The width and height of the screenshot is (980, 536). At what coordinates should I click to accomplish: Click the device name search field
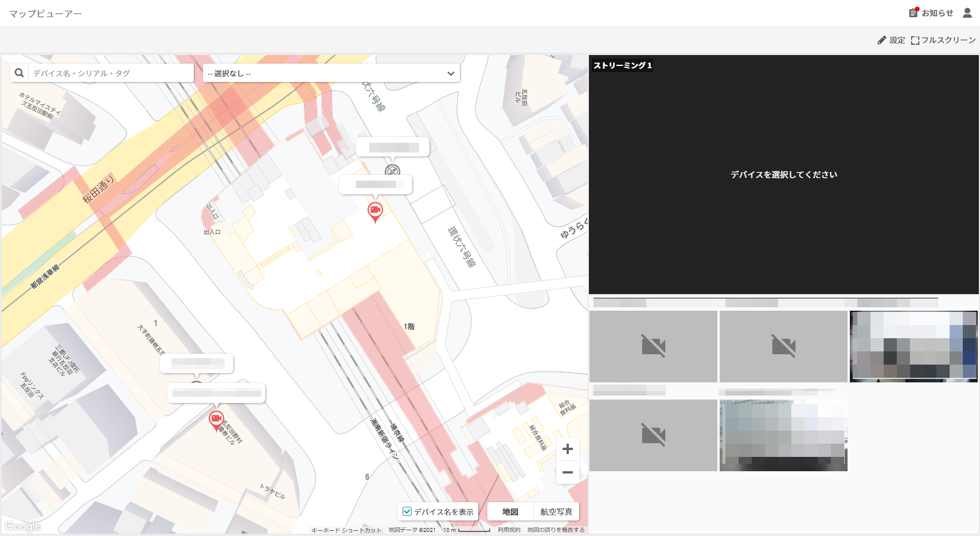(112, 73)
